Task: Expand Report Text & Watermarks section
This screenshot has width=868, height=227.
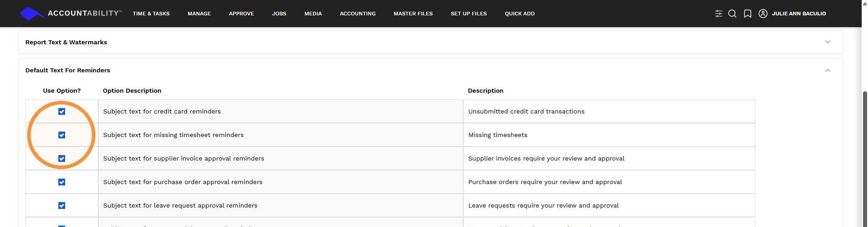Action: pyautogui.click(x=430, y=42)
